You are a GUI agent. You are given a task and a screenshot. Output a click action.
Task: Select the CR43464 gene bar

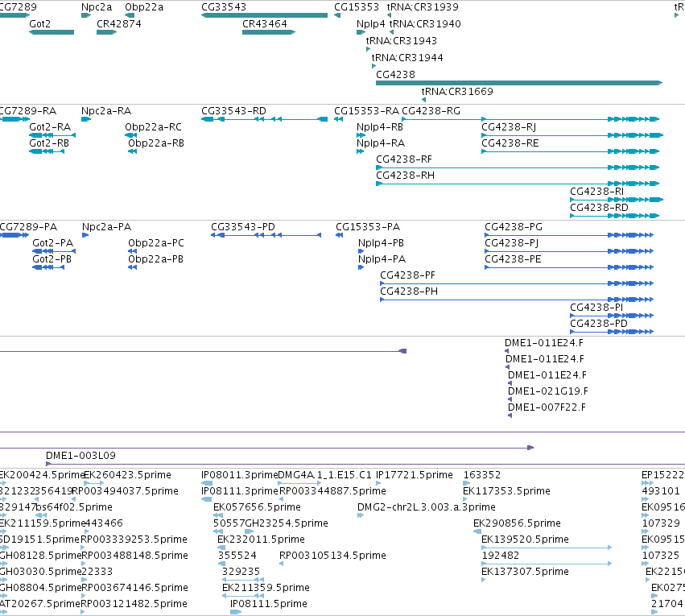269,32
